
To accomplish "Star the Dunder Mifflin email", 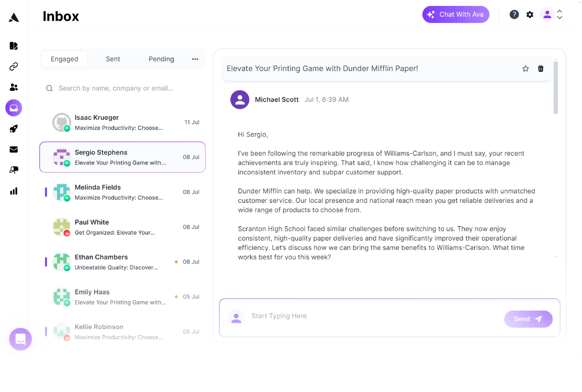I will coord(525,69).
